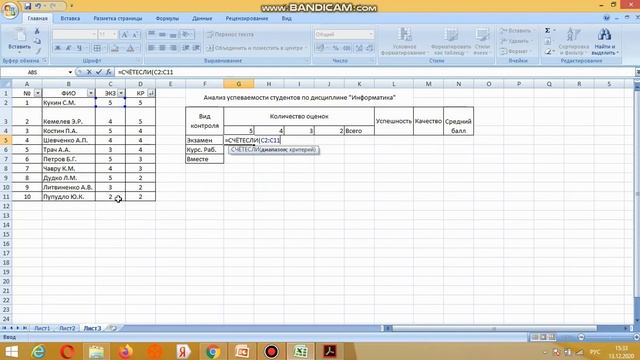Viewport: 640px width, 360px height.
Task: Open Chrome from the taskbar
Action: (x=212, y=351)
